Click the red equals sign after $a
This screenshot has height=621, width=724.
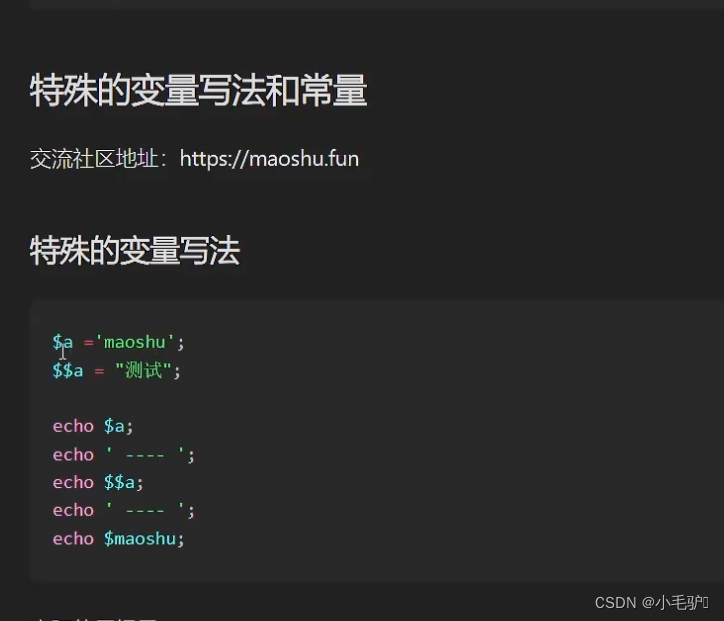pos(89,343)
